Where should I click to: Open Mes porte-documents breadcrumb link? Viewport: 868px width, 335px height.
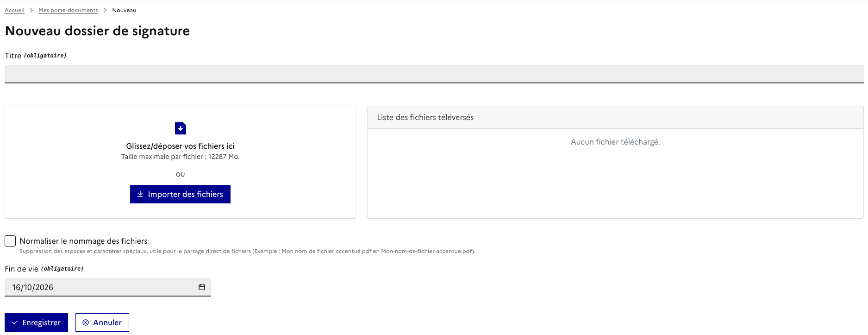pyautogui.click(x=68, y=10)
